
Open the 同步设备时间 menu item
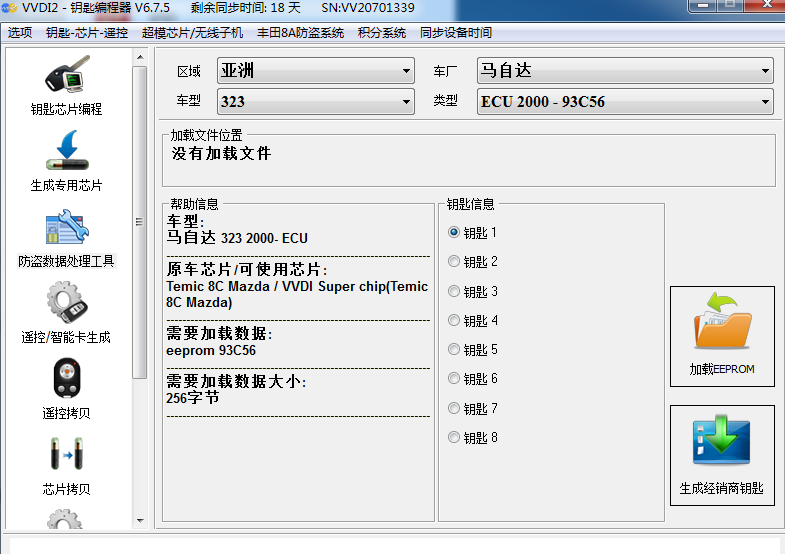456,33
